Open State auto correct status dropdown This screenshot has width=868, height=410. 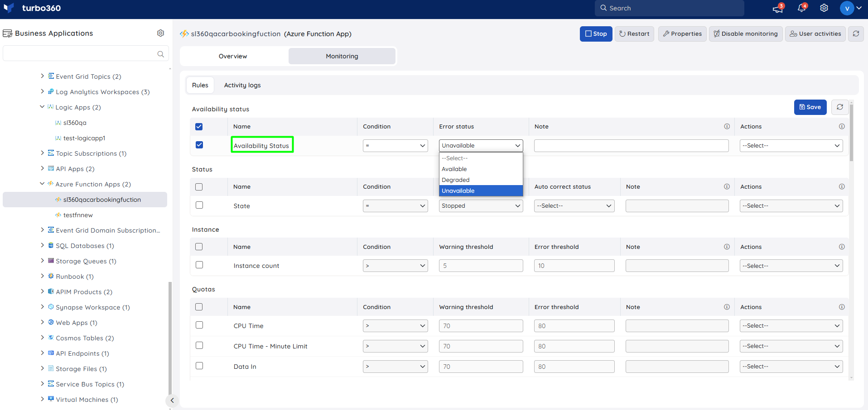tap(574, 206)
